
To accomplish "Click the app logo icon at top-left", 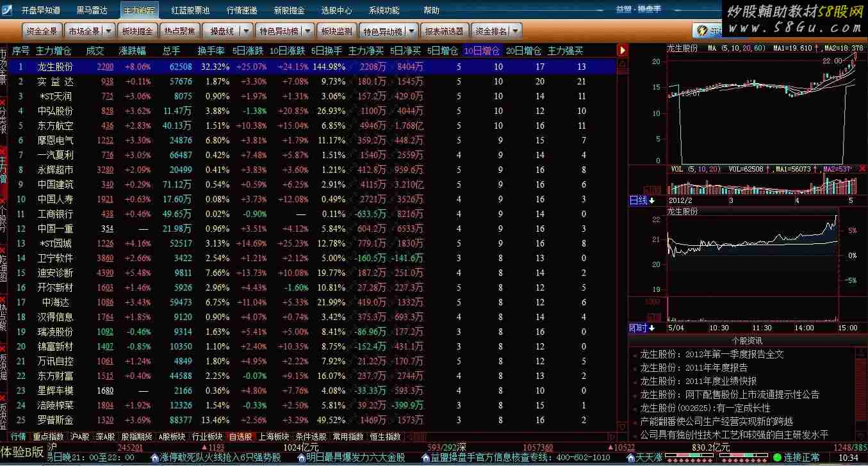I will (x=7, y=10).
